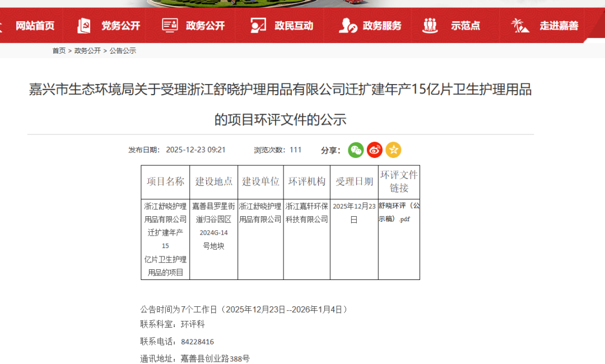This screenshot has width=605, height=364.
Task: Click the palm tree icon beside 走进嘉善
Action: [x=519, y=25]
